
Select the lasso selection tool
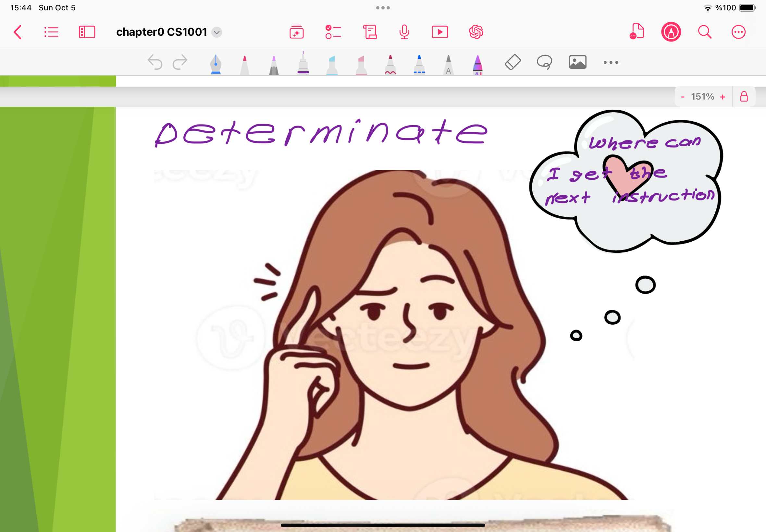pos(545,62)
